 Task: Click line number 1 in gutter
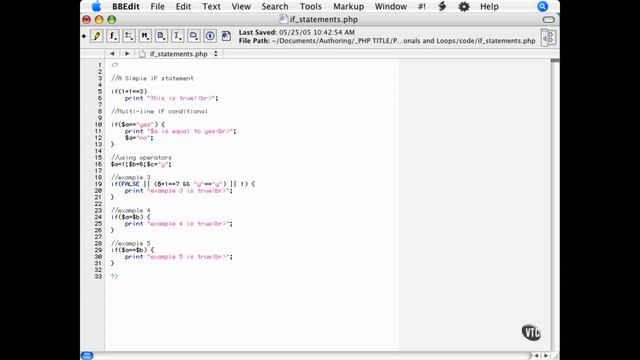point(100,65)
